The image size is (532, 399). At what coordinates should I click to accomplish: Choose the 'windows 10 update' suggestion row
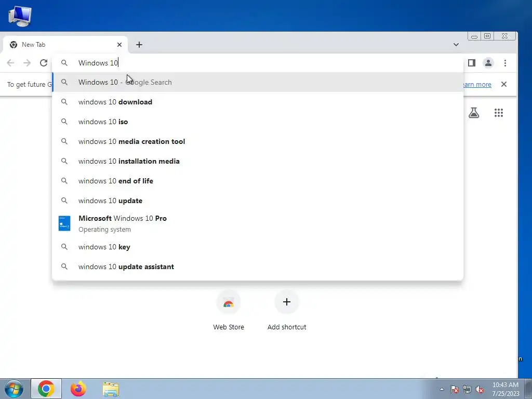click(258, 201)
